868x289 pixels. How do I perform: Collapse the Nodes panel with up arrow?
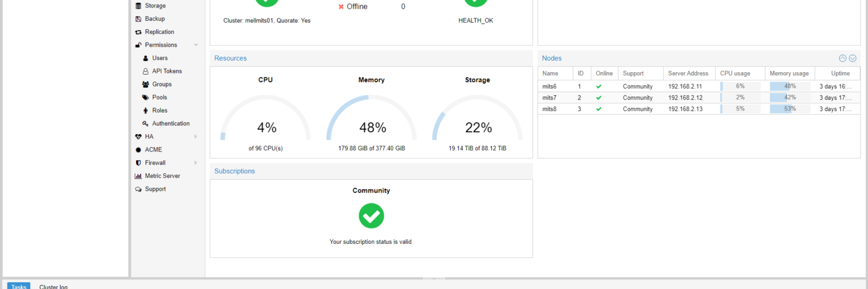(843, 58)
